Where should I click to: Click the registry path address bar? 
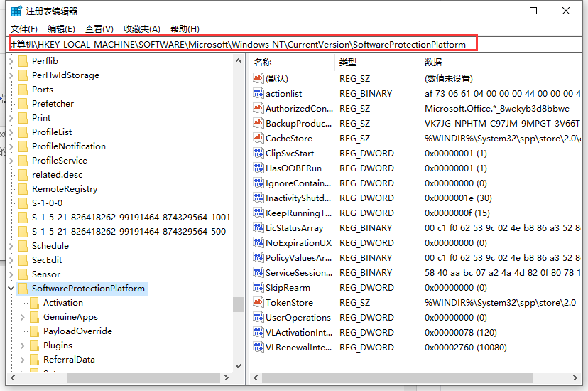tap(243, 44)
